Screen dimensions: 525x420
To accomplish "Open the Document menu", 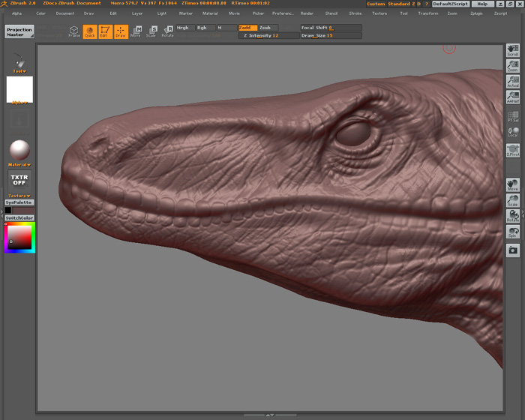I will click(65, 13).
